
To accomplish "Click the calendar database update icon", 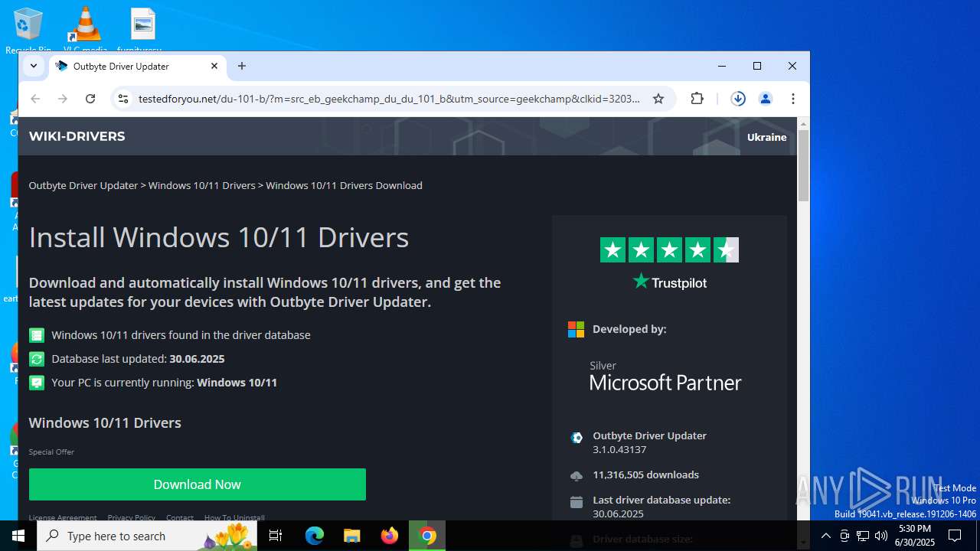I will [577, 502].
